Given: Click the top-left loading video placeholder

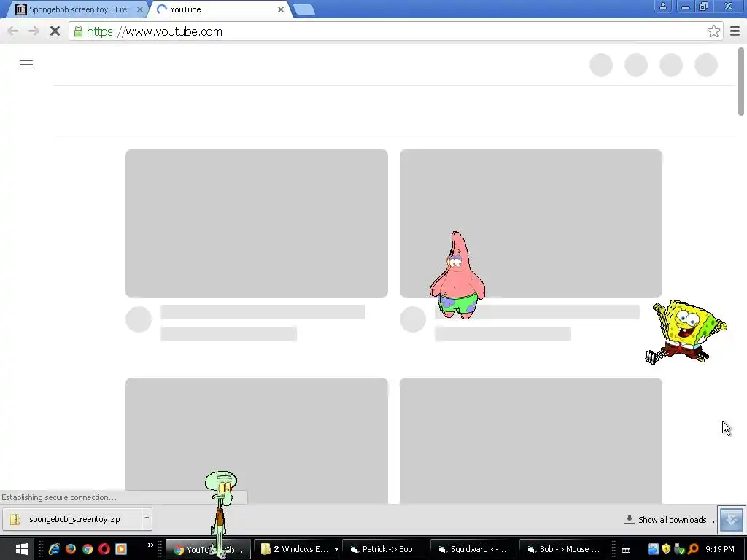Looking at the screenshot, I should coord(256,223).
